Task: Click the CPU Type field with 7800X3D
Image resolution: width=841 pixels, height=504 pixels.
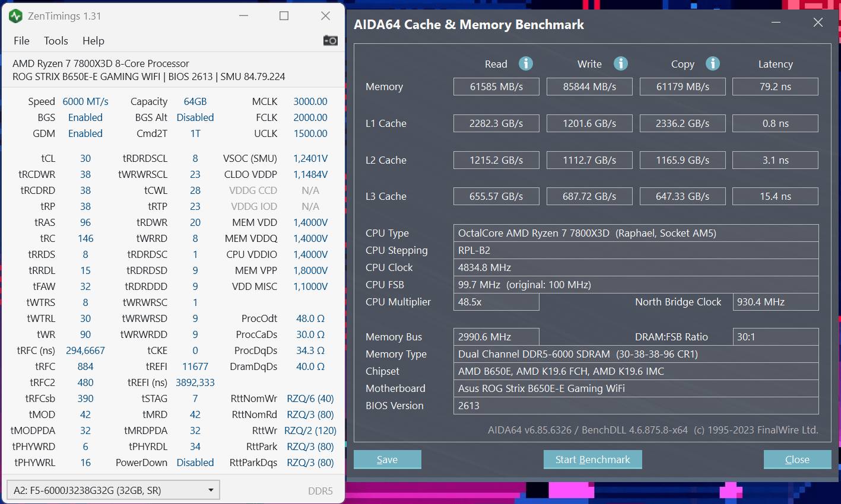Action: [636, 233]
